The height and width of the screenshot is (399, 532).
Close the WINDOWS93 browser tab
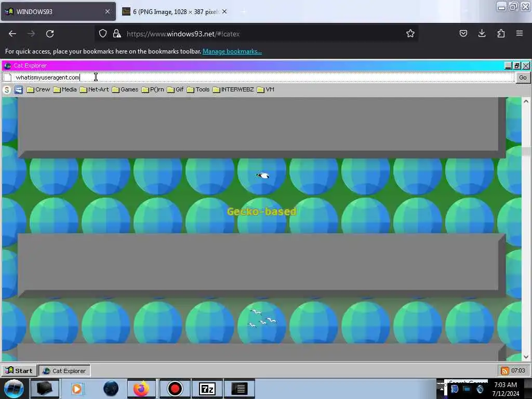108,11
